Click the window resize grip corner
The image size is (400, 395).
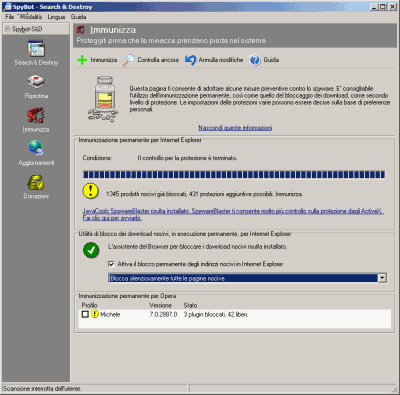tap(394, 389)
